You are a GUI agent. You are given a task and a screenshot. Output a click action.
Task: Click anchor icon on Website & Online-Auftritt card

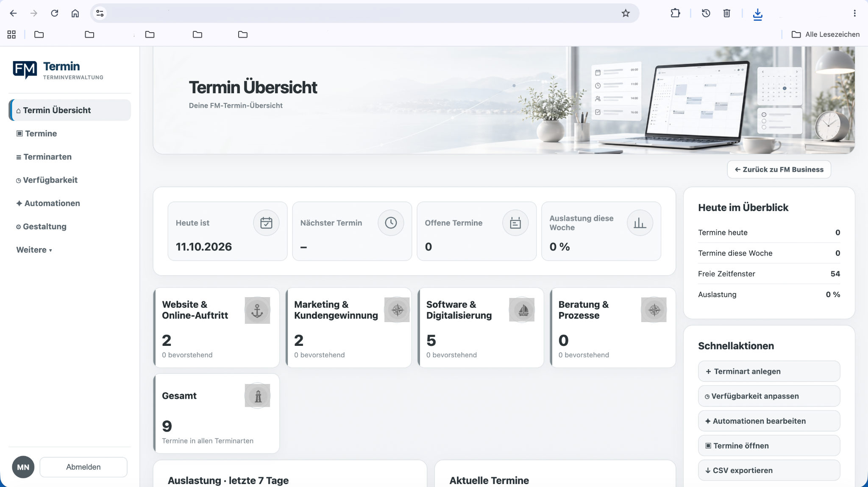tap(257, 310)
